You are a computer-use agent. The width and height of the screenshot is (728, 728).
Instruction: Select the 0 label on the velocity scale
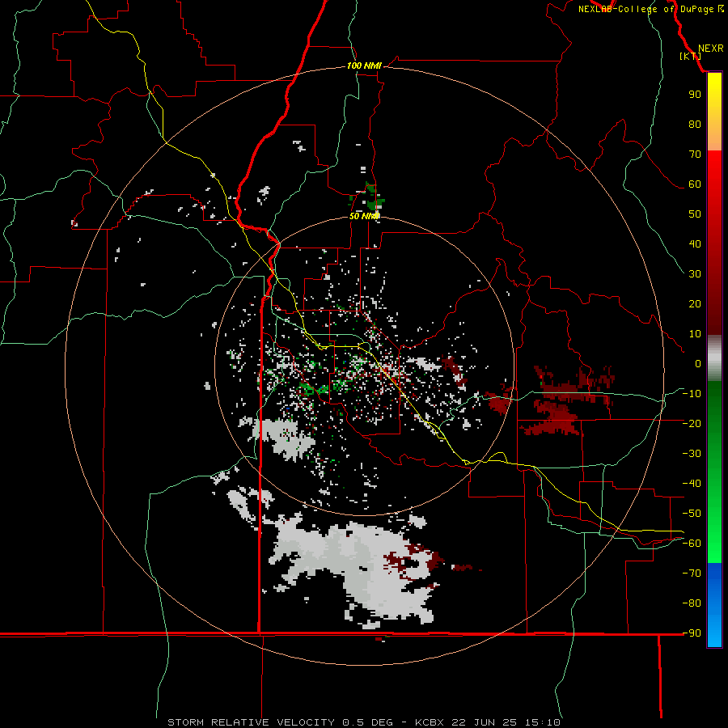pos(698,363)
